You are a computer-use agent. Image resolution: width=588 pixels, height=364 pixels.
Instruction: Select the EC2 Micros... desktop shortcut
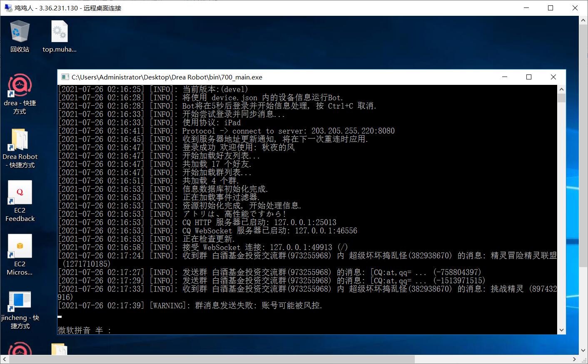pos(20,255)
